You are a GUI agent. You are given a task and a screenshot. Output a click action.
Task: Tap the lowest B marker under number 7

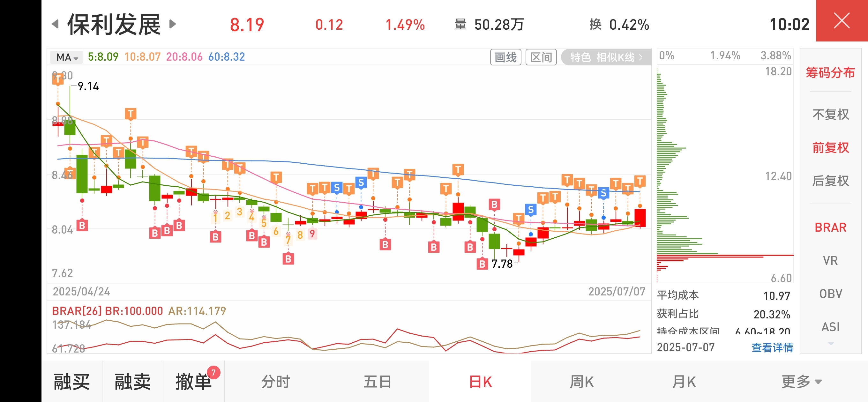[288, 259]
